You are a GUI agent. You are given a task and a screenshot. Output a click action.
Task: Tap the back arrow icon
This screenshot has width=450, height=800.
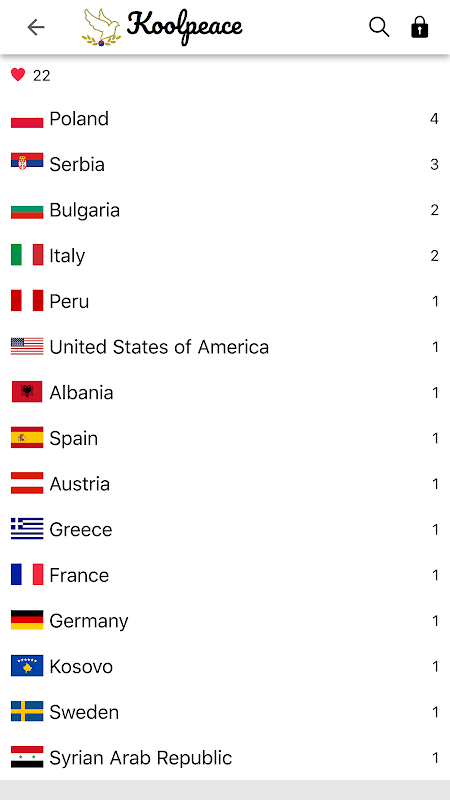click(36, 27)
